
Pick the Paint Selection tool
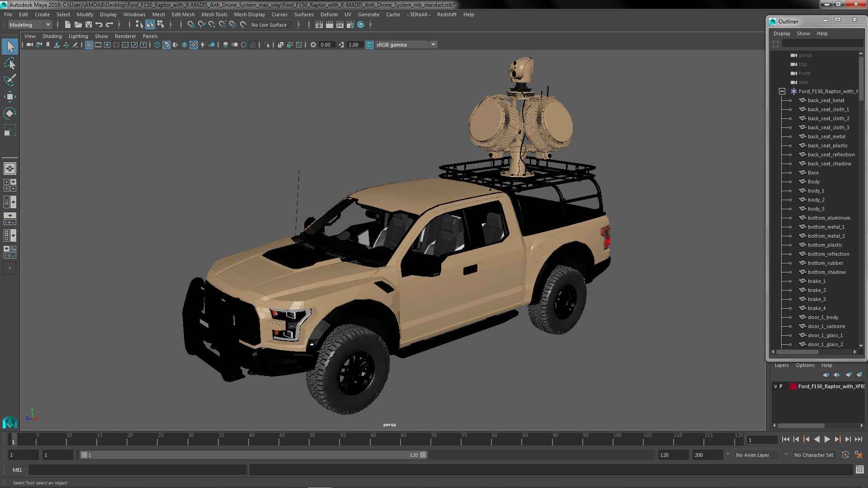[10, 80]
